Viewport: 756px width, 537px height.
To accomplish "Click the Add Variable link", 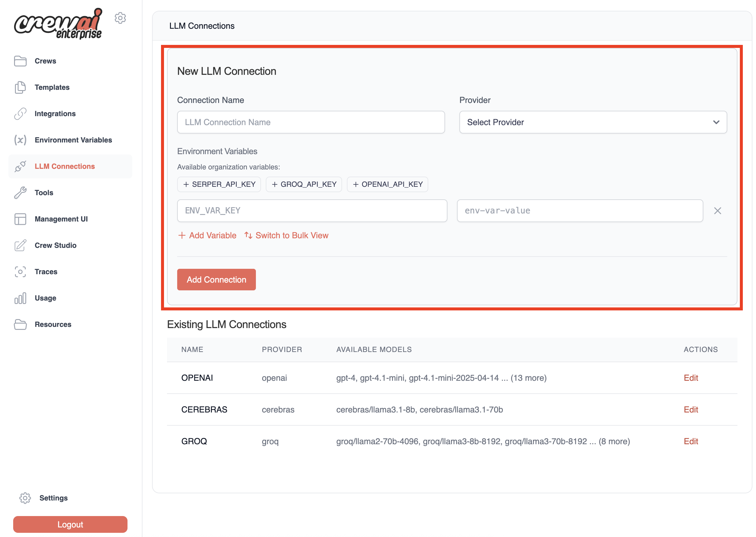I will coord(207,236).
